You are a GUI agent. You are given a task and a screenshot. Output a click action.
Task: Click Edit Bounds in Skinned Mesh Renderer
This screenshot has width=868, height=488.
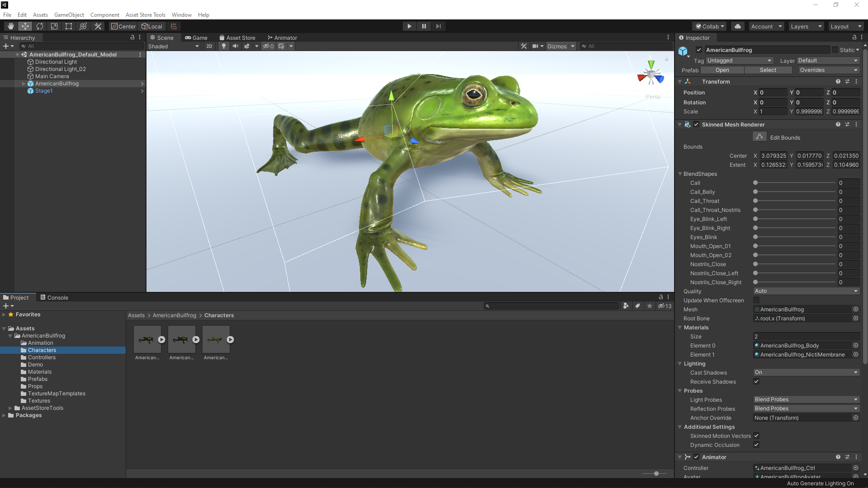tap(759, 136)
